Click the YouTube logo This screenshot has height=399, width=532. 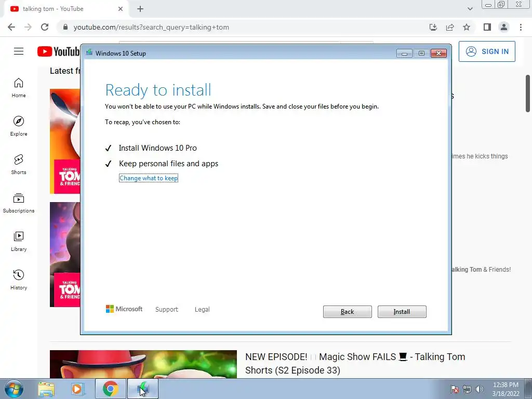coord(58,51)
